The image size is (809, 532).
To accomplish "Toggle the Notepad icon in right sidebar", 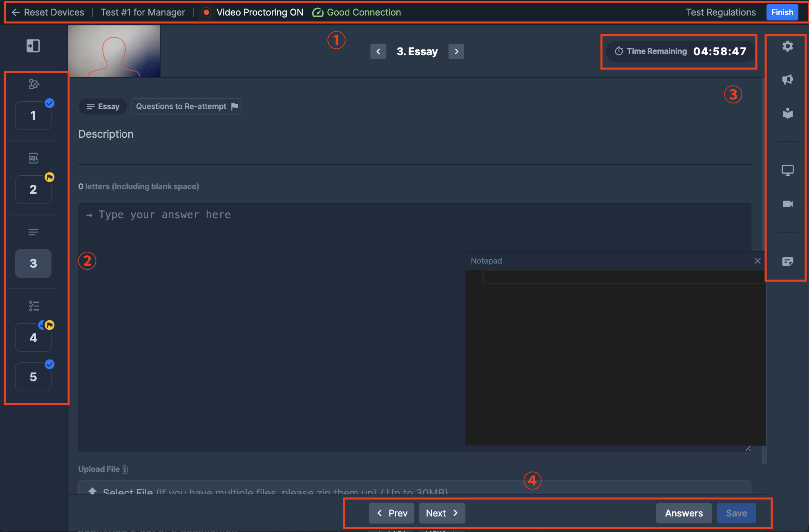I will (x=787, y=262).
